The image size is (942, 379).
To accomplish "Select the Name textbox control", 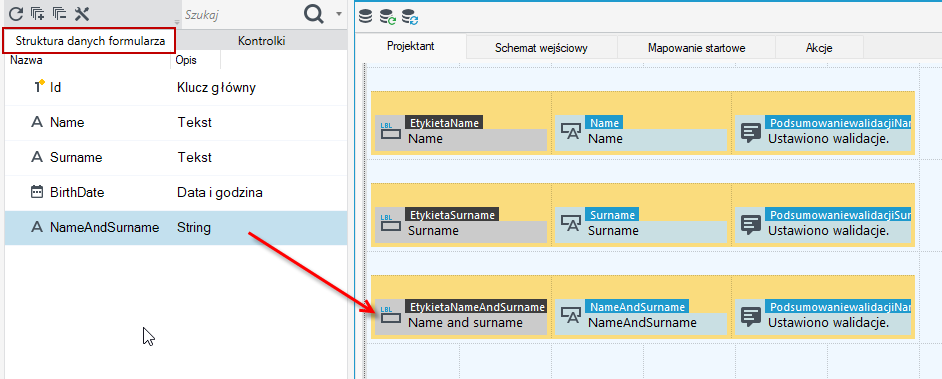I will click(641, 133).
